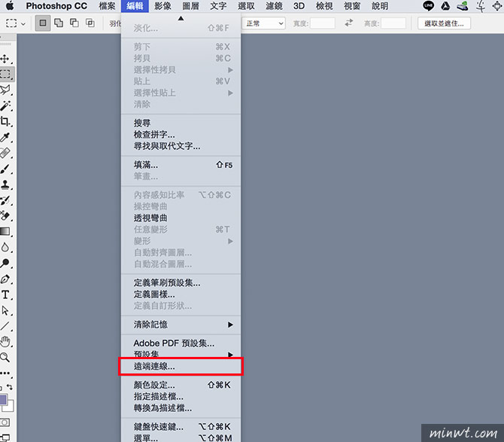Click the 選取並遮住 button
Image resolution: width=504 pixels, height=442 pixels.
444,23
